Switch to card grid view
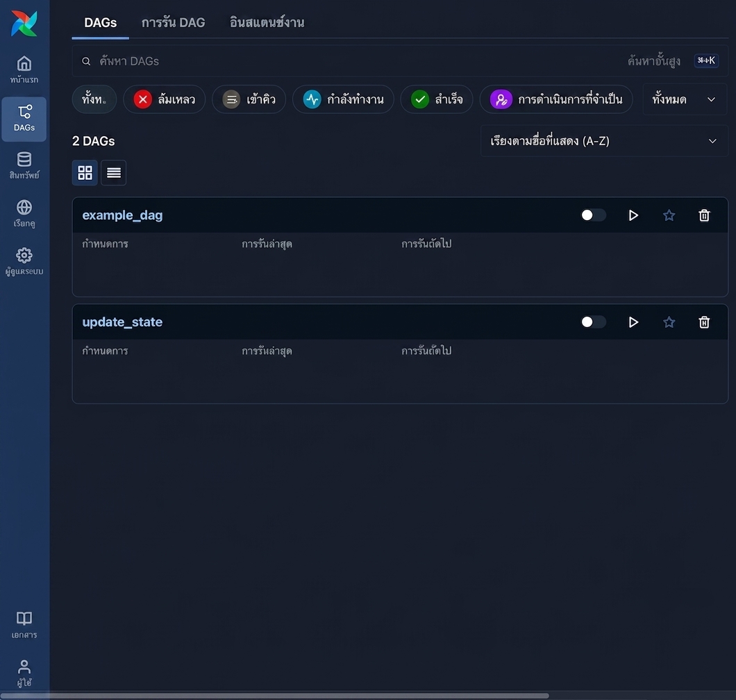The width and height of the screenshot is (736, 700). point(85,173)
